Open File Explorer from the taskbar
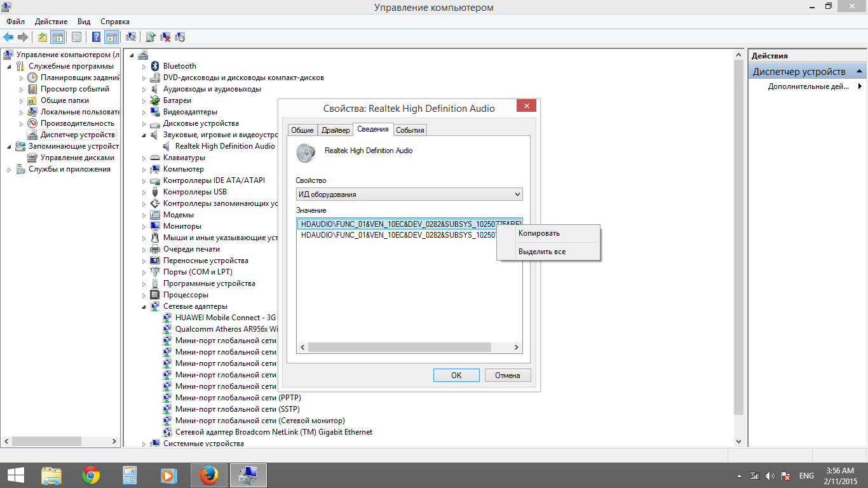This screenshot has height=488, width=868. coord(51,475)
